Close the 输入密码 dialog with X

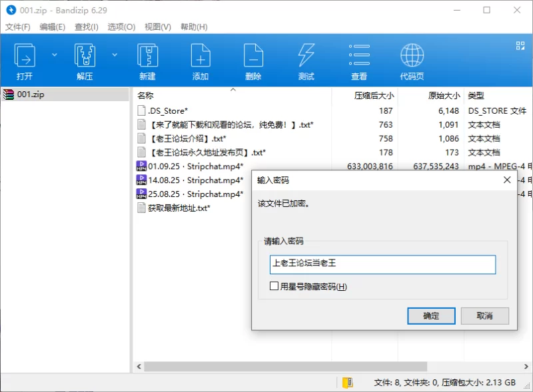(507, 180)
